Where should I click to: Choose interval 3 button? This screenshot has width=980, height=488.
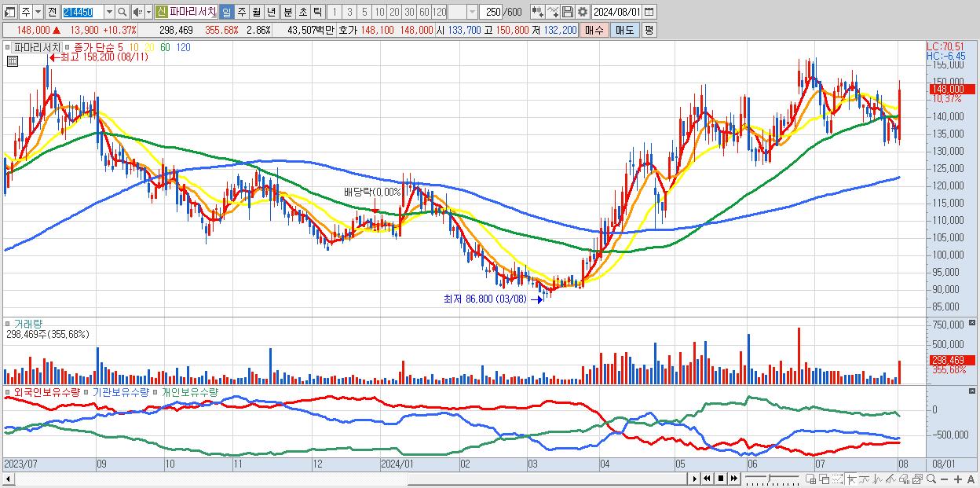tap(349, 13)
